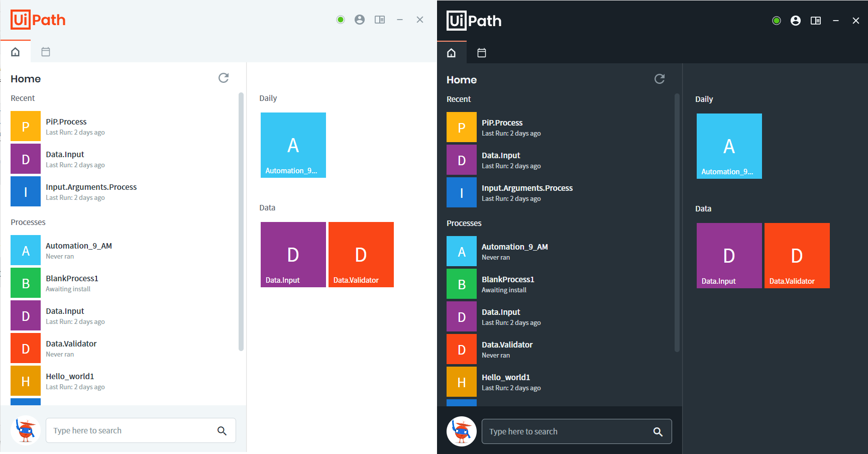Click the search magnifier icon
This screenshot has height=454, width=868.
[x=658, y=431]
